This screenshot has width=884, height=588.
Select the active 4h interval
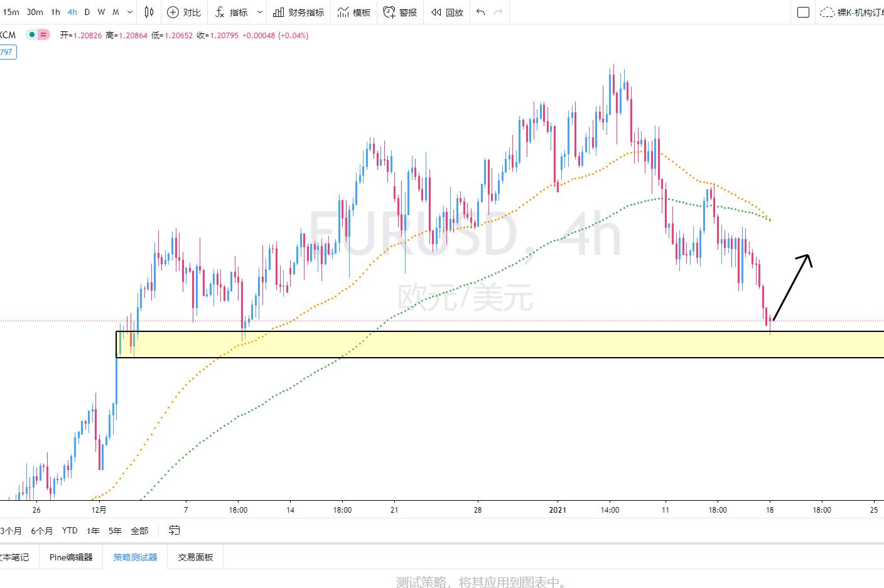(72, 12)
